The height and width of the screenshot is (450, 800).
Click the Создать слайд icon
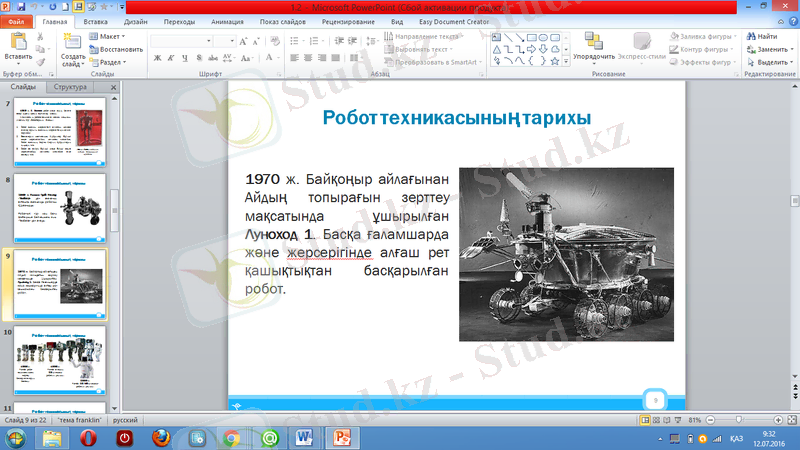(x=73, y=43)
